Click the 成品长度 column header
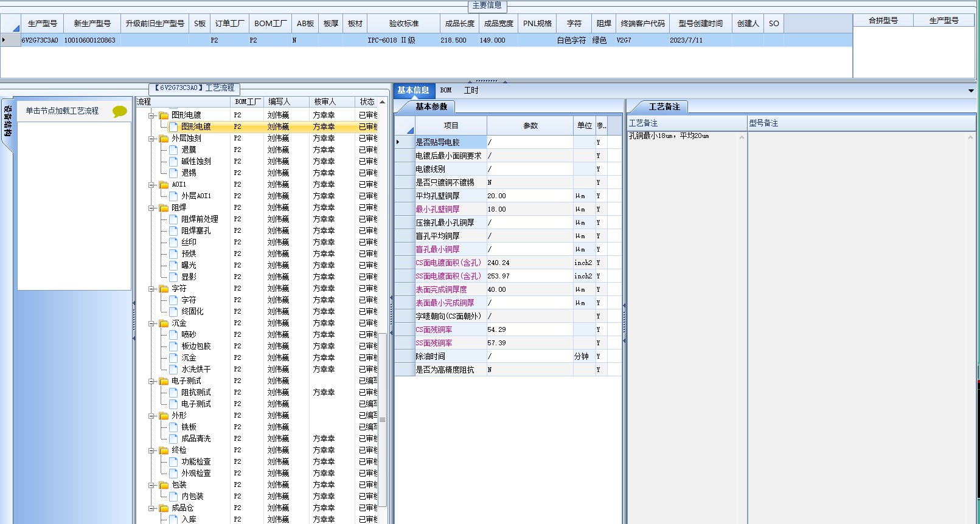This screenshot has width=980, height=524. 459,24
